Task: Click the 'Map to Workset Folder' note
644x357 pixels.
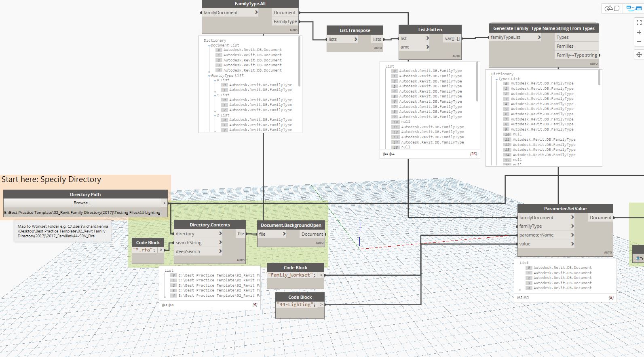Action: pyautogui.click(x=63, y=231)
